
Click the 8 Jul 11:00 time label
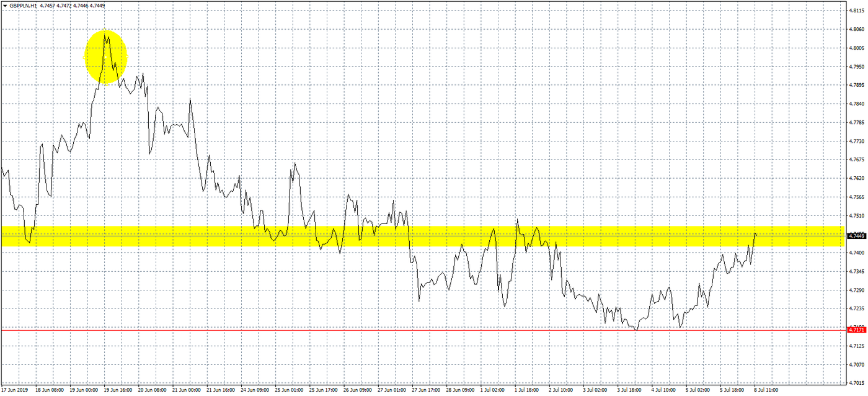[x=766, y=391]
